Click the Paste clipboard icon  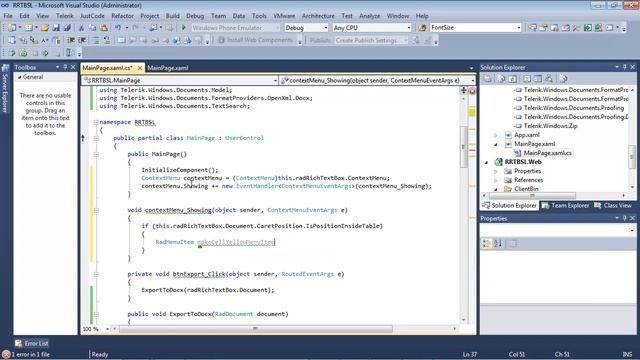(104, 28)
